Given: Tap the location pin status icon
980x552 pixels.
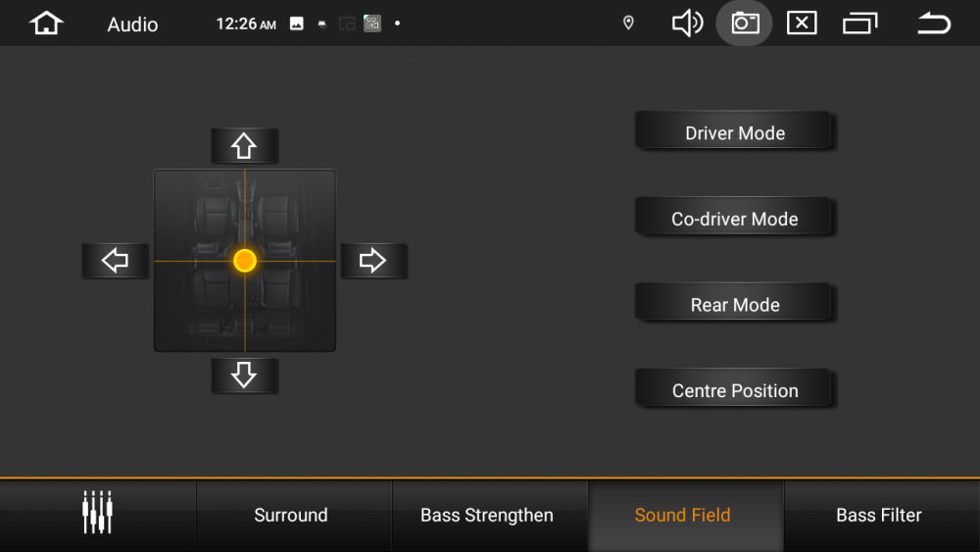Looking at the screenshot, I should (629, 24).
